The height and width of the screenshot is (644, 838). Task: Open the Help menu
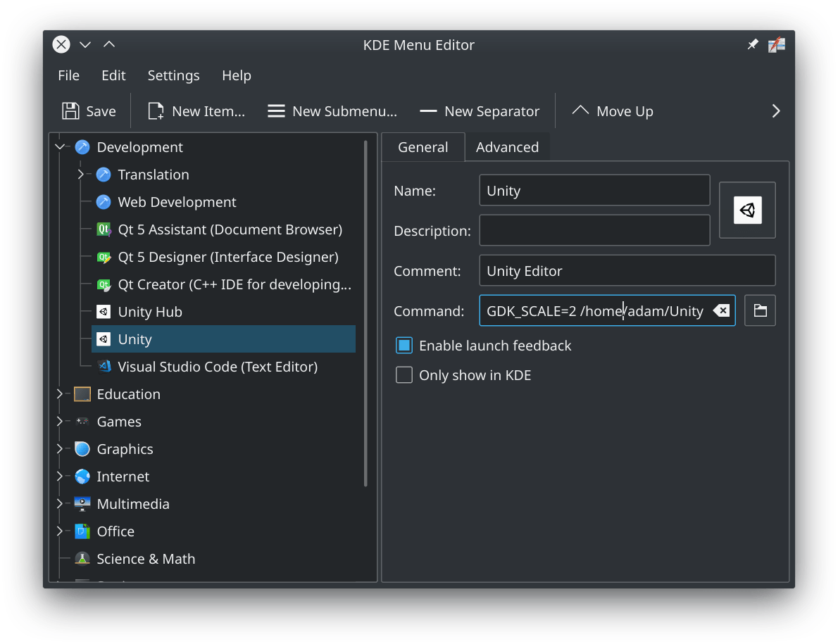[x=236, y=75]
